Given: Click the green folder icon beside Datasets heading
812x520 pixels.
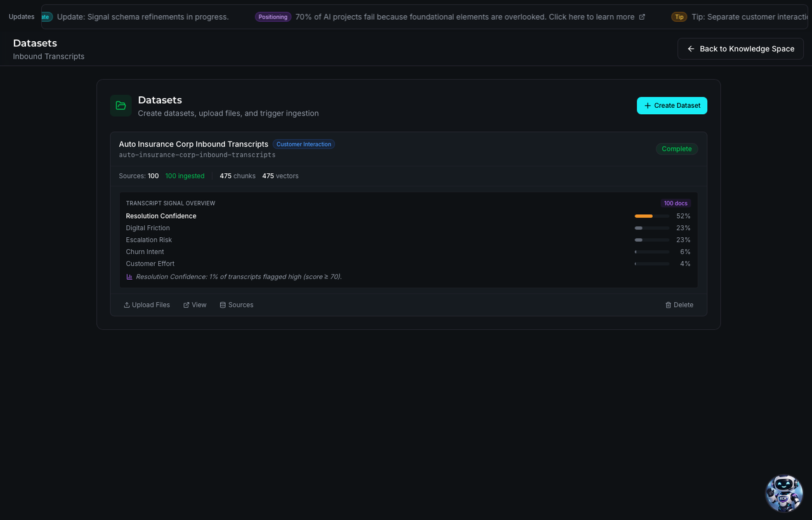Looking at the screenshot, I should coord(121,105).
